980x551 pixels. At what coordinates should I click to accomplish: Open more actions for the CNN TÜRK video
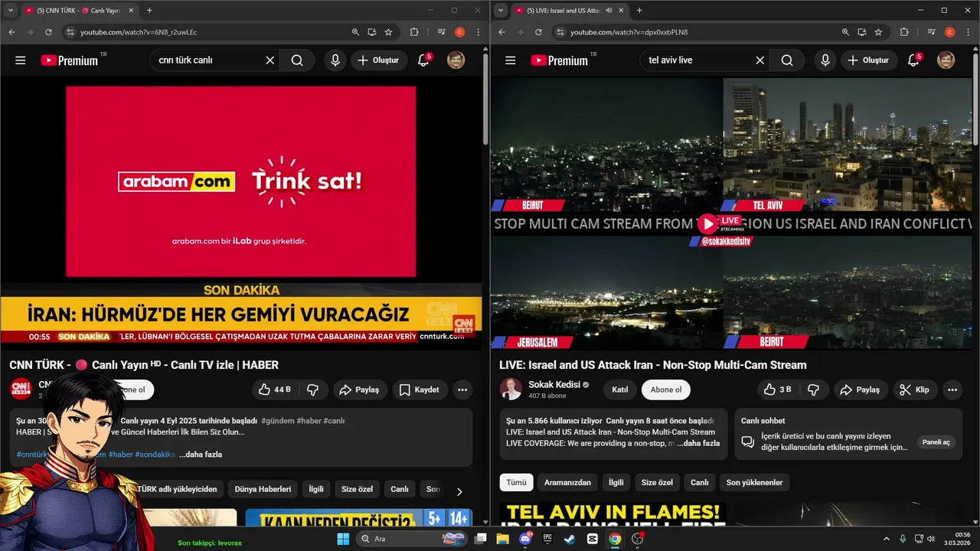(x=462, y=390)
